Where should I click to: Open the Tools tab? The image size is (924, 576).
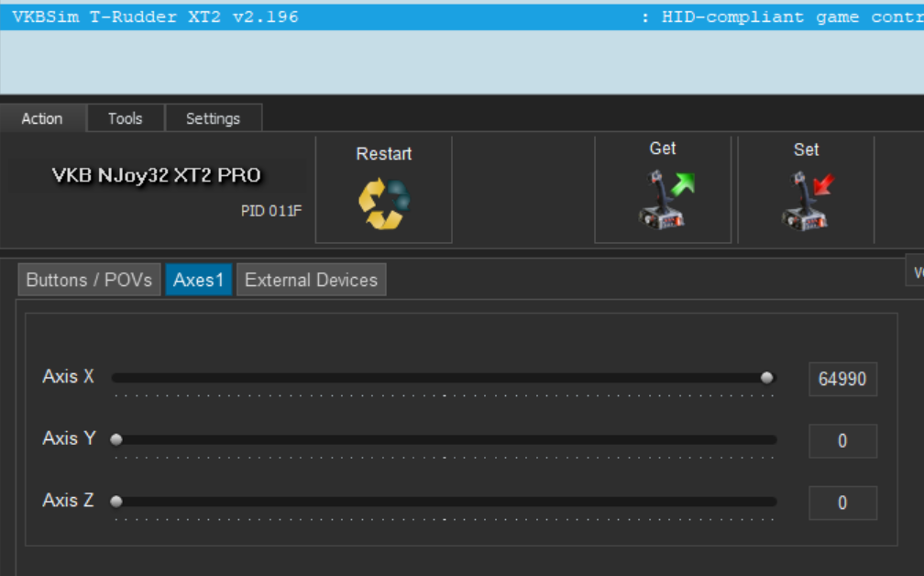(126, 118)
